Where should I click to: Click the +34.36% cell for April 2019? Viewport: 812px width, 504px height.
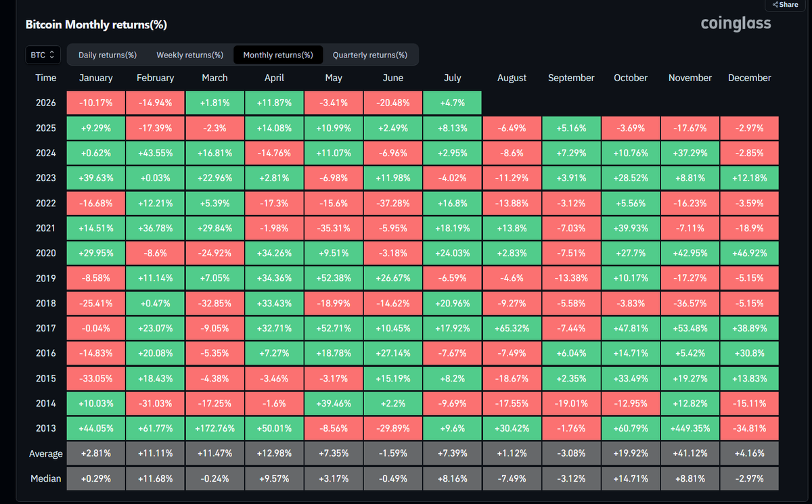click(274, 279)
